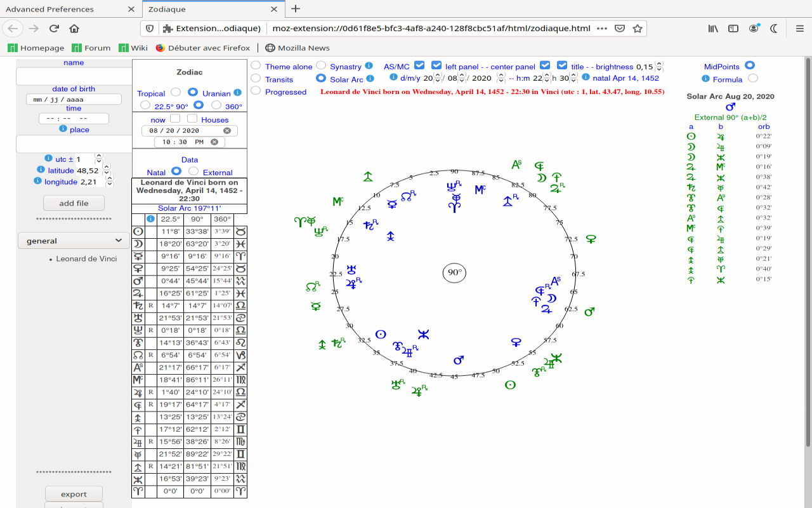Uncheck the AS/MC checkbox
The width and height of the screenshot is (812, 508).
(419, 65)
